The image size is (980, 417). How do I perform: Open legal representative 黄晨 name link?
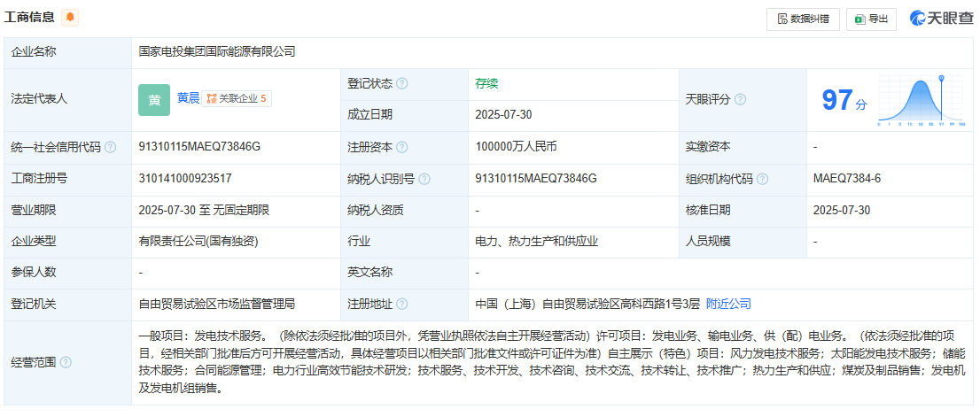pos(188,98)
